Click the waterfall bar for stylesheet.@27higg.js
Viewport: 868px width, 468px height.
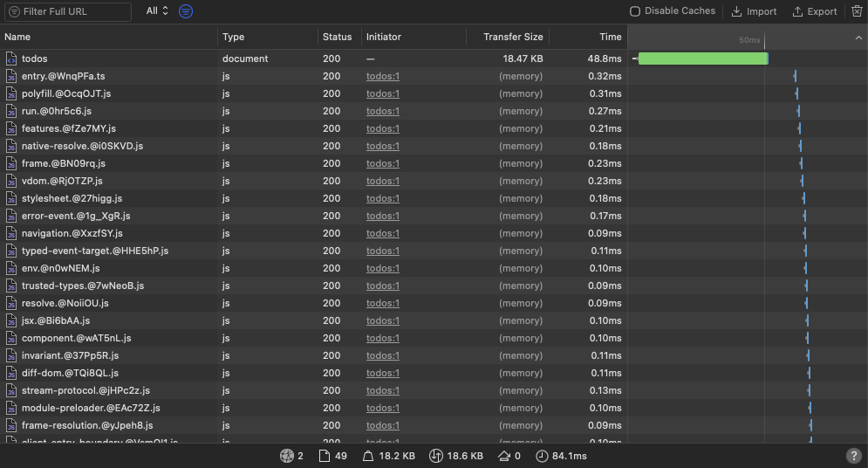[803, 198]
